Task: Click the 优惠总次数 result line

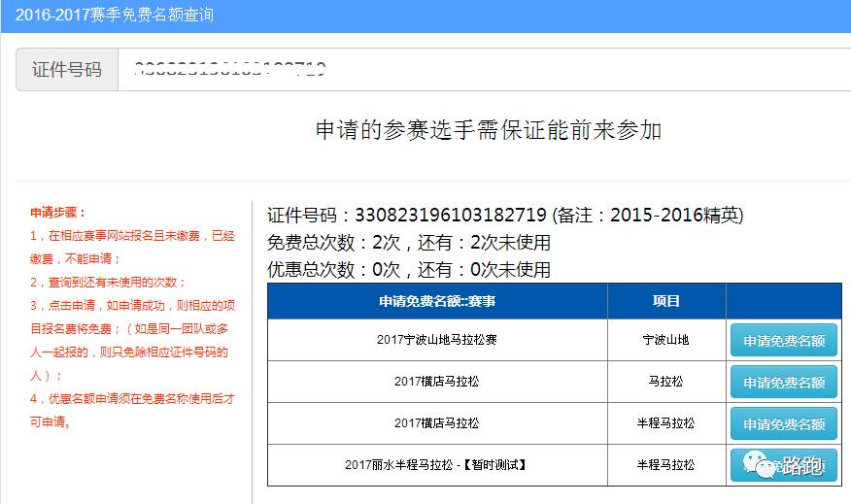Action: point(408,269)
